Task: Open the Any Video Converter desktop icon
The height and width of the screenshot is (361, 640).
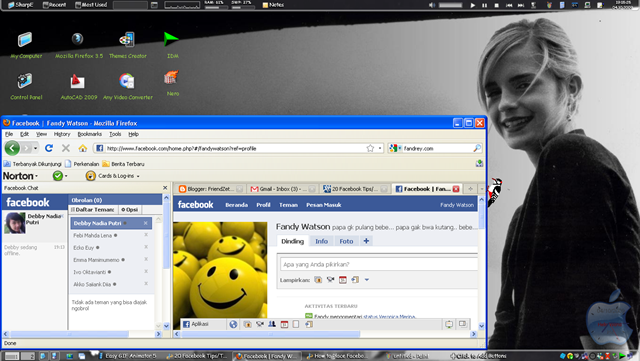Action: pos(128,87)
